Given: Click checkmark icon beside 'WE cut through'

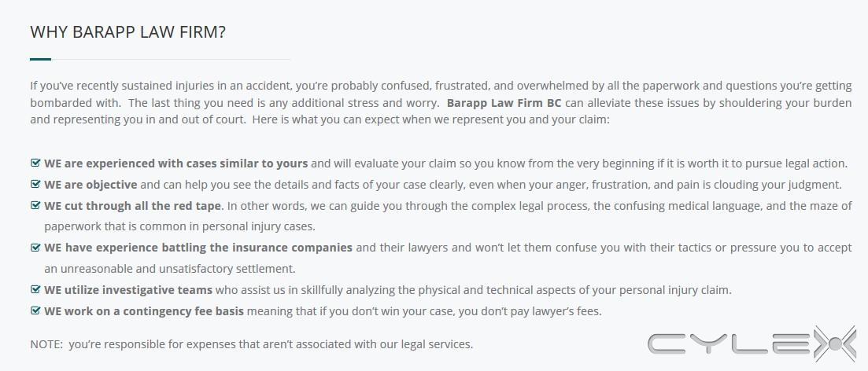Looking at the screenshot, I should pyautogui.click(x=35, y=205).
